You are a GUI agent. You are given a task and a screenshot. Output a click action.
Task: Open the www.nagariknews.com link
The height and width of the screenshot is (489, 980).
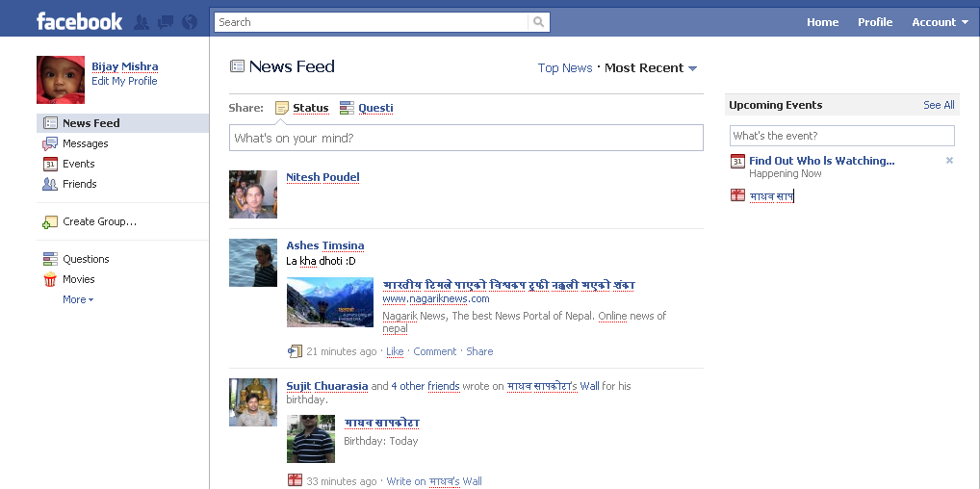436,299
